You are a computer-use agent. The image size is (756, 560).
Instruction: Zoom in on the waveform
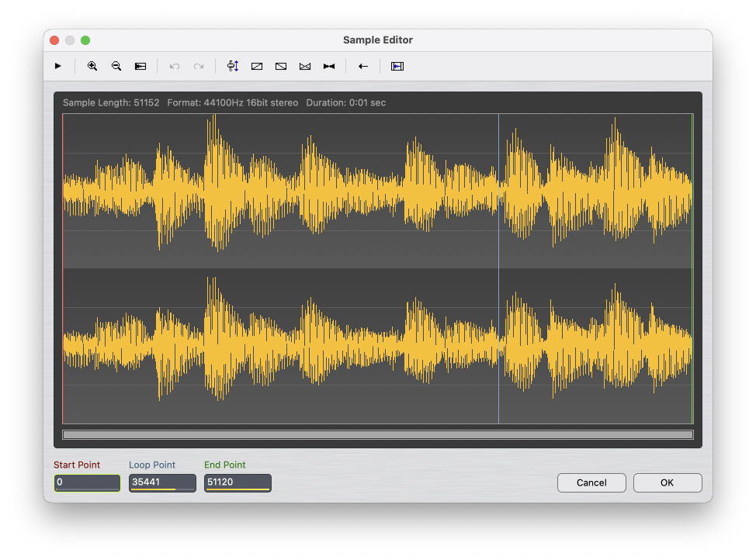[x=92, y=67]
